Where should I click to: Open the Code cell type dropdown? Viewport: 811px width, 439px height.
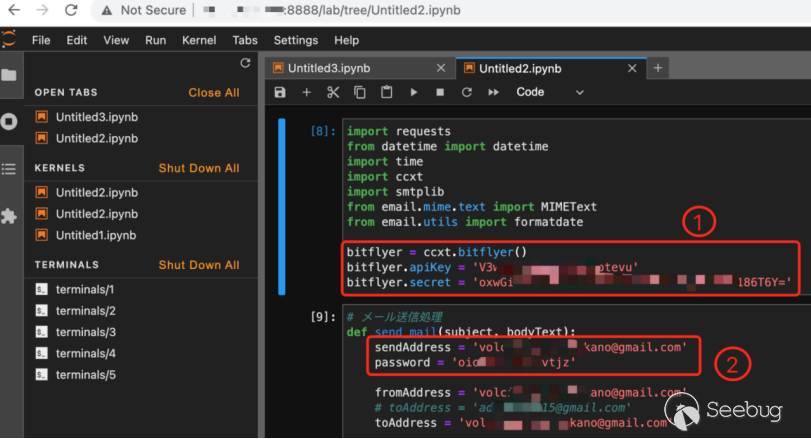click(549, 92)
